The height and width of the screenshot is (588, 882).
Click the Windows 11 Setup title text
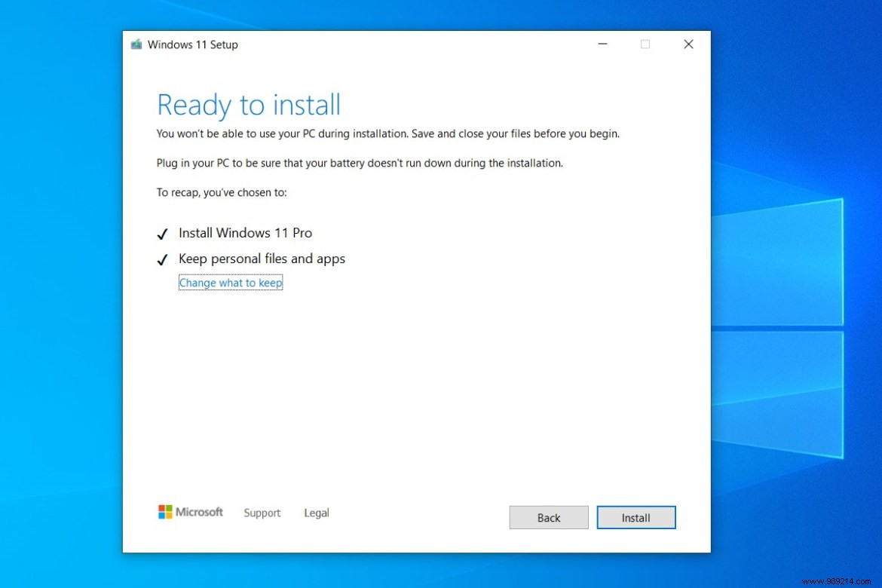(192, 44)
